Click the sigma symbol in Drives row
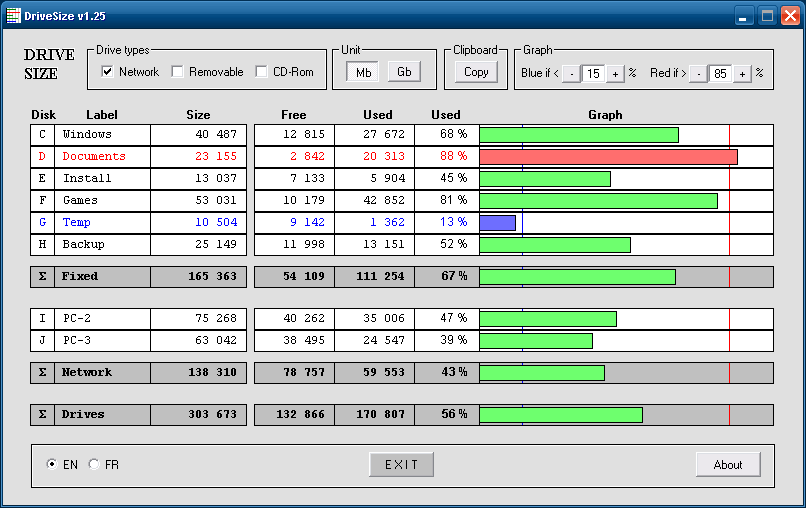806x508 pixels. tap(43, 415)
